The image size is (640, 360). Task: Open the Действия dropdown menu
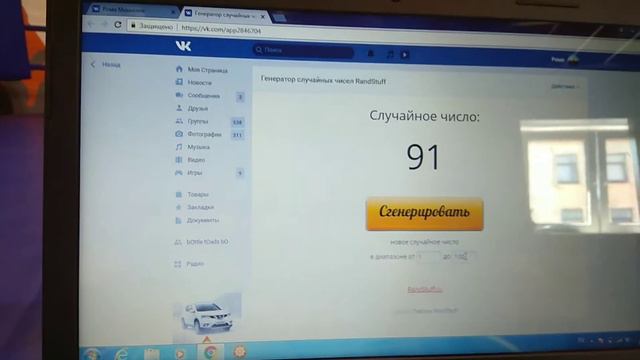(x=564, y=87)
